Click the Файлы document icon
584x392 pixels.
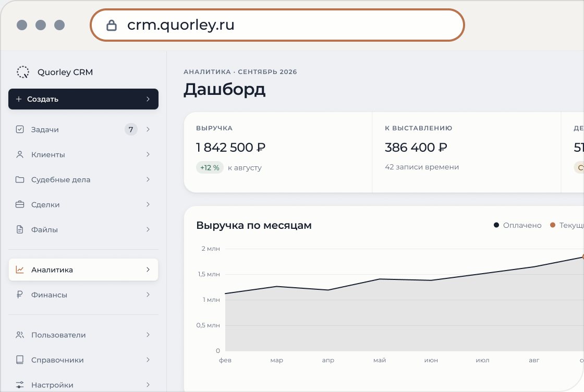coord(20,229)
